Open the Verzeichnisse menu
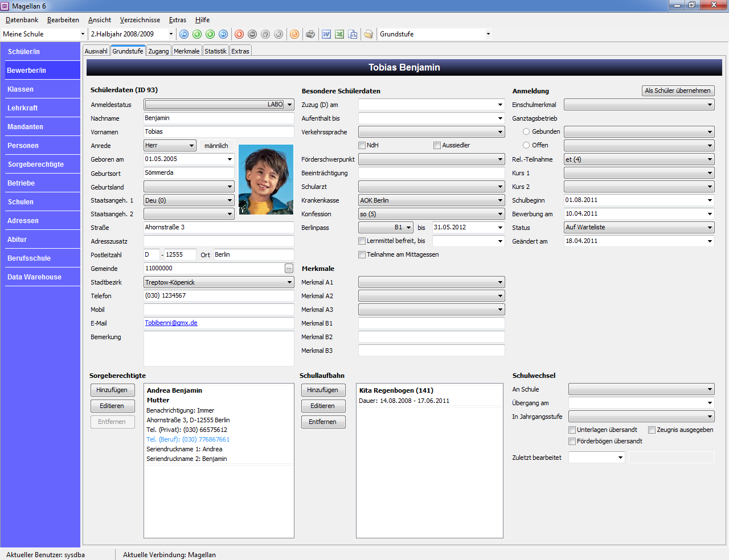 [x=140, y=20]
